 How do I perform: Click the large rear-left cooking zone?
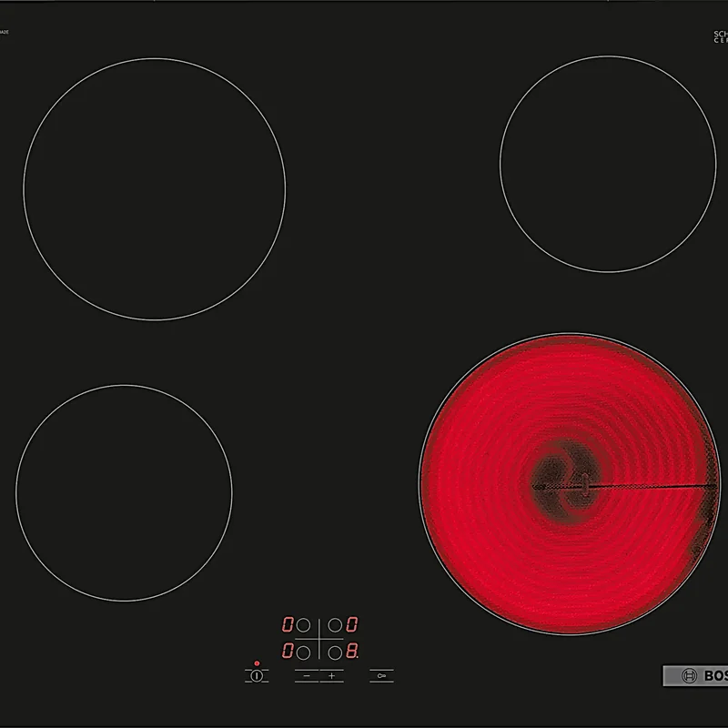click(155, 189)
